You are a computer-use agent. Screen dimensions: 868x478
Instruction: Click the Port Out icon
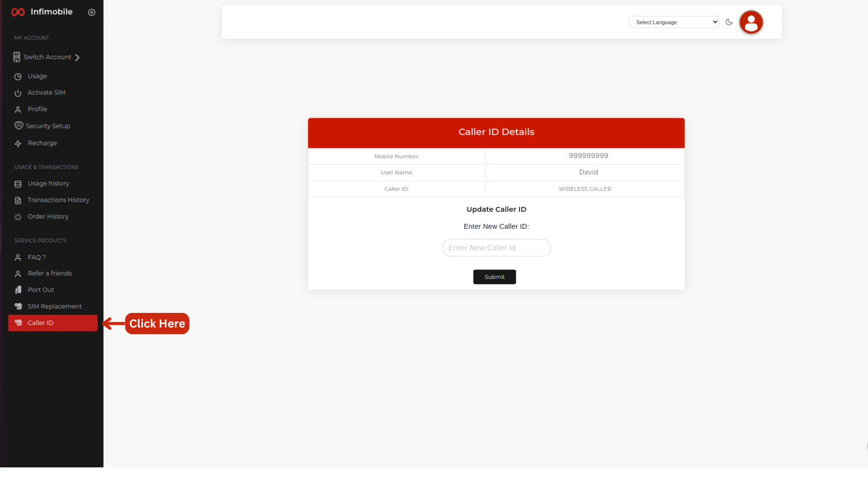pyautogui.click(x=18, y=290)
